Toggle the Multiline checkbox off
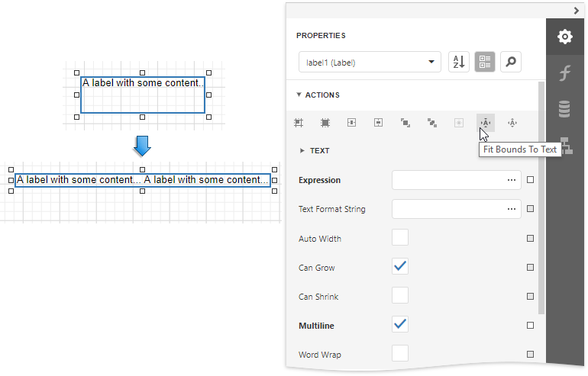 pyautogui.click(x=400, y=324)
